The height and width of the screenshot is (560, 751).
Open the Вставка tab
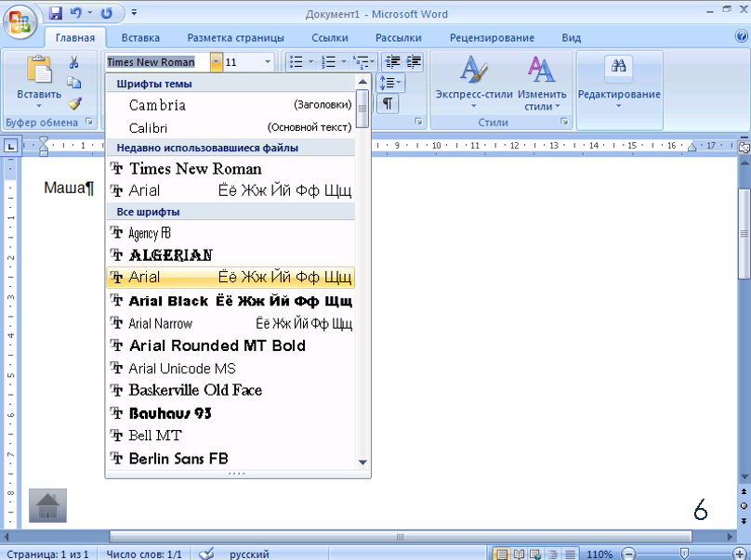click(x=140, y=37)
